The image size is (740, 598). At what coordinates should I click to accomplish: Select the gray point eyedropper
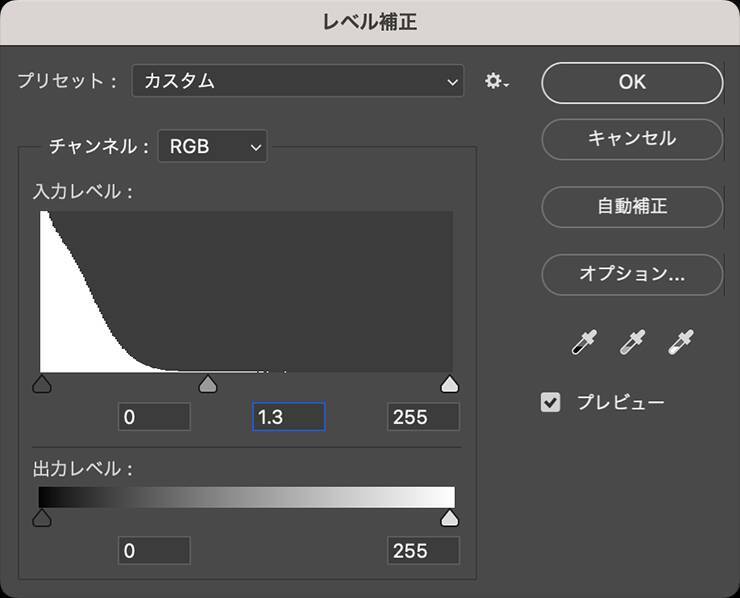[632, 342]
